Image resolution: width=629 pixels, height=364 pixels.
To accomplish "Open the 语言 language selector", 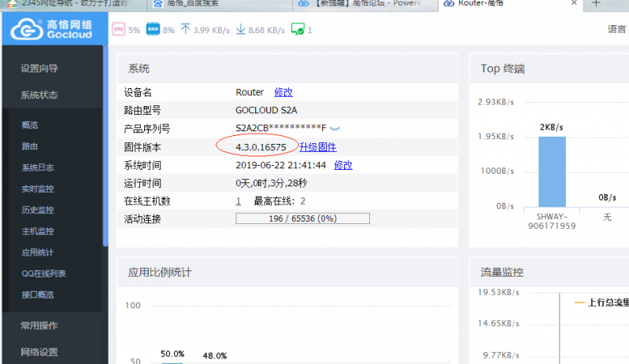I will (616, 30).
